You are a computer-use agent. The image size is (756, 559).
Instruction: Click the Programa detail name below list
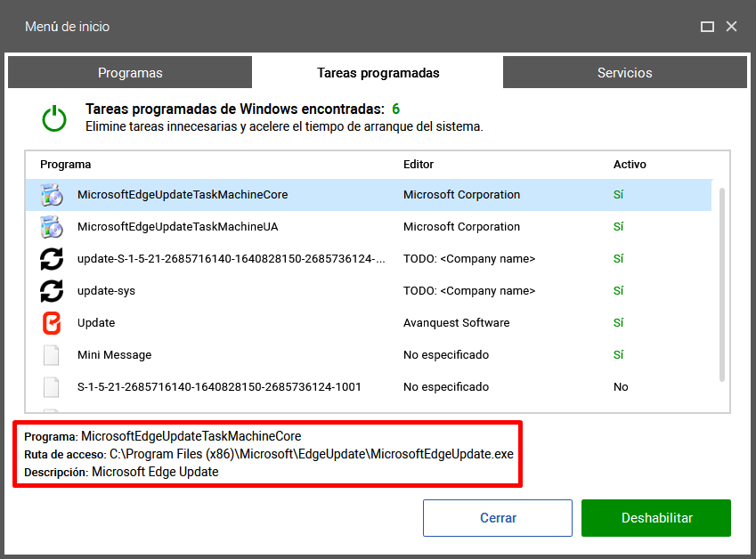click(x=191, y=436)
